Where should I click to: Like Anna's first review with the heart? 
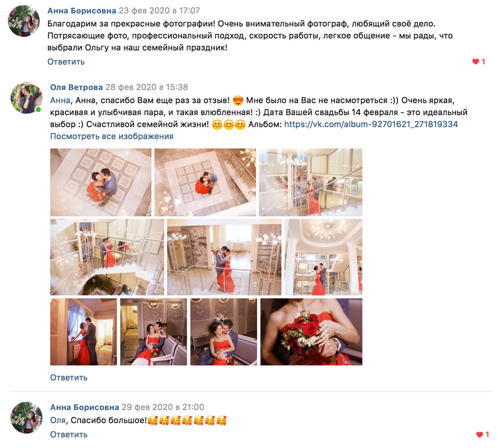tap(479, 61)
